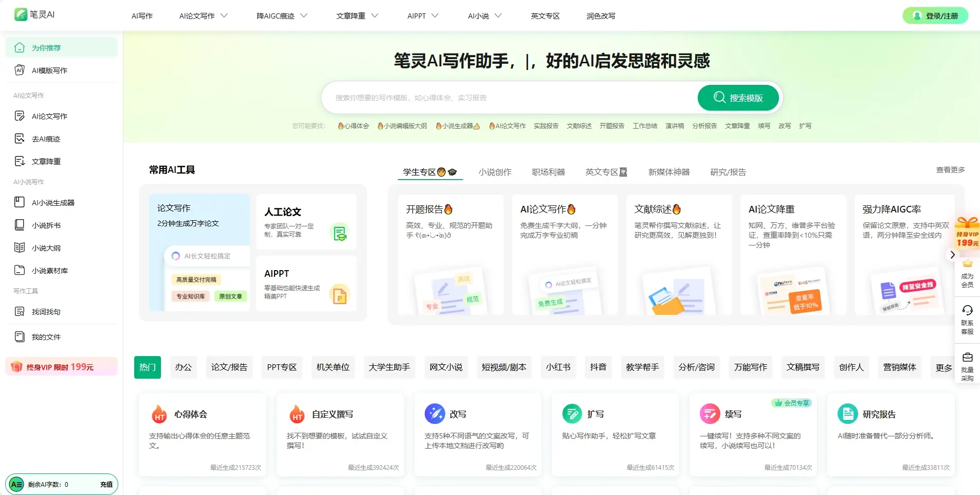Select the 去AI痕迹 sidebar icon
The image size is (980, 495).
[20, 139]
